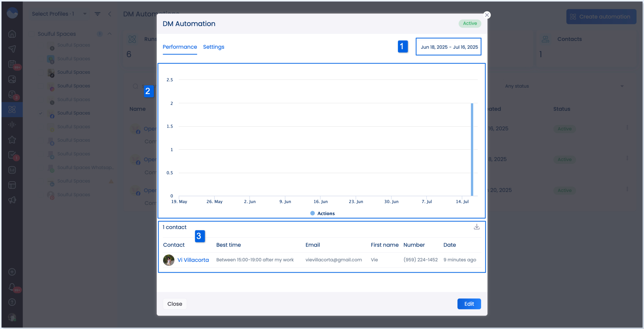
Task: Open the listening waveform icon
Action: 12,124
